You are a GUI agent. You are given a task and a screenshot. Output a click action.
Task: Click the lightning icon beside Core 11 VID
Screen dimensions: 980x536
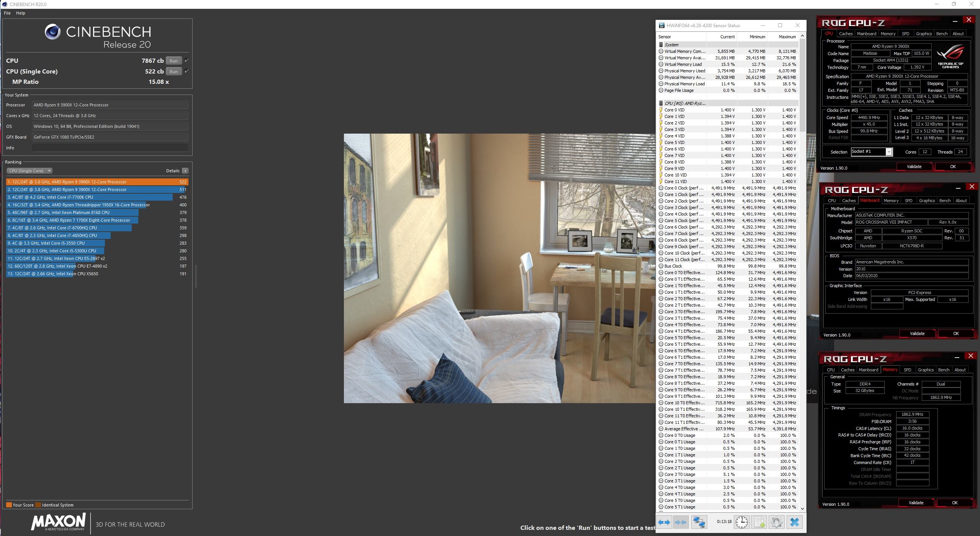click(x=661, y=181)
